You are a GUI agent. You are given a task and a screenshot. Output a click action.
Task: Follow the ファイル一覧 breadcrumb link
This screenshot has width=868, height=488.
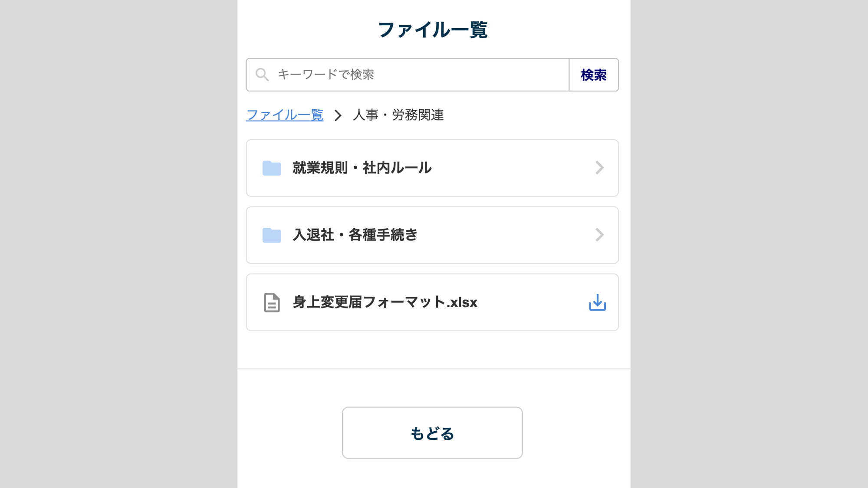click(x=284, y=115)
